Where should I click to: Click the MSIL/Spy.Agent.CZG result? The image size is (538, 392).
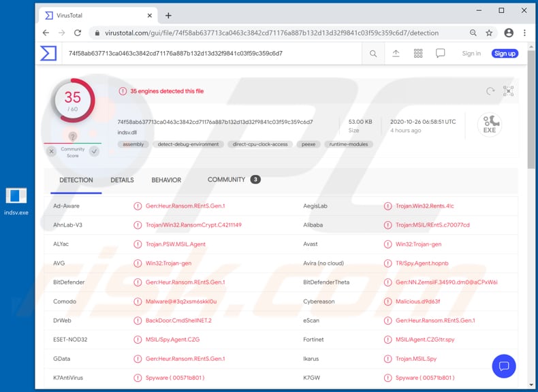pyautogui.click(x=172, y=340)
